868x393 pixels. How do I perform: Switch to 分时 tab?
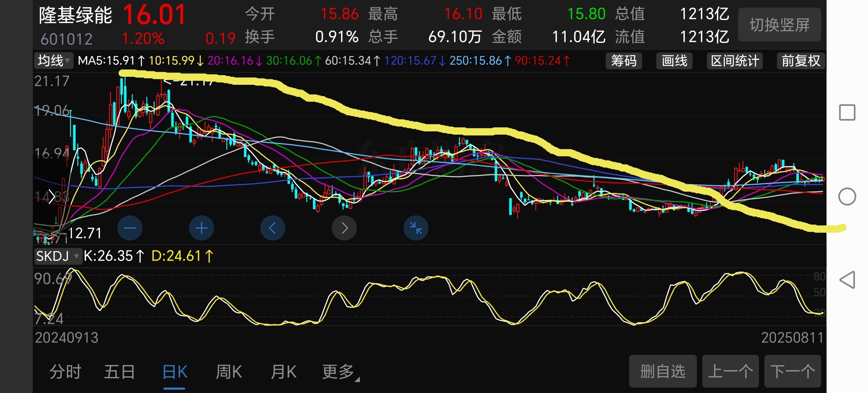(x=65, y=372)
